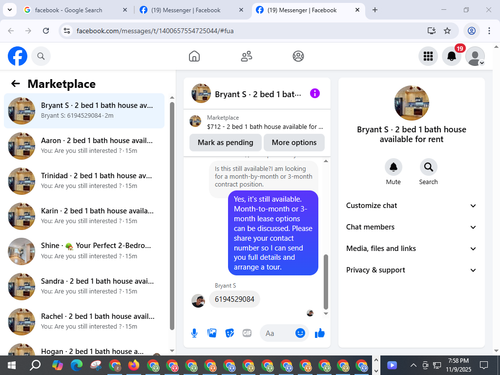This screenshot has width=500, height=375.
Task: Open Windows taskbar search
Action: 35,366
